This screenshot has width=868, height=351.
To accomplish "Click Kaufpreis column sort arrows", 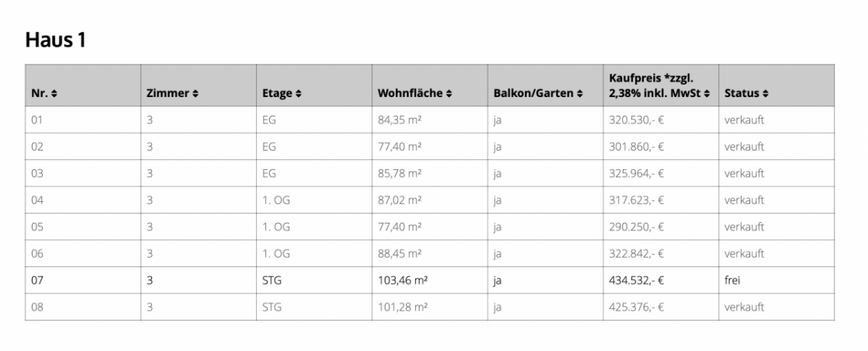I will tap(707, 94).
